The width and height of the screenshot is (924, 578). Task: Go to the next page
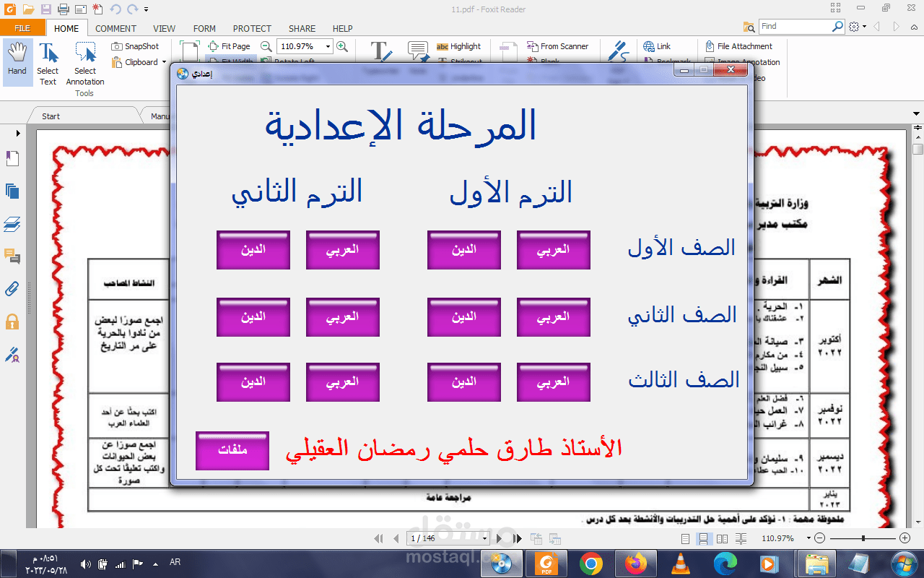pos(499,538)
